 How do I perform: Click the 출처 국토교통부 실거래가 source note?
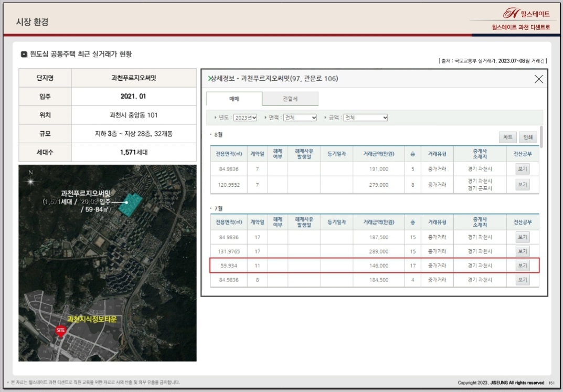pyautogui.click(x=493, y=61)
